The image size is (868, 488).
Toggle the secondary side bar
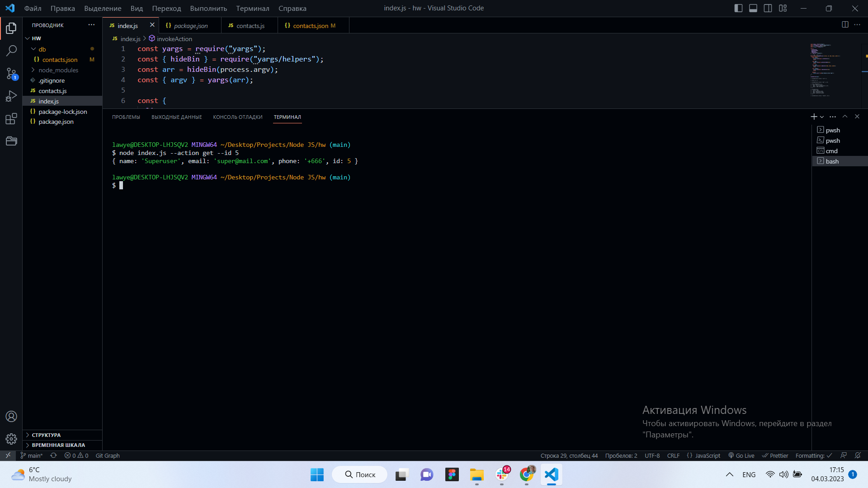[768, 8]
